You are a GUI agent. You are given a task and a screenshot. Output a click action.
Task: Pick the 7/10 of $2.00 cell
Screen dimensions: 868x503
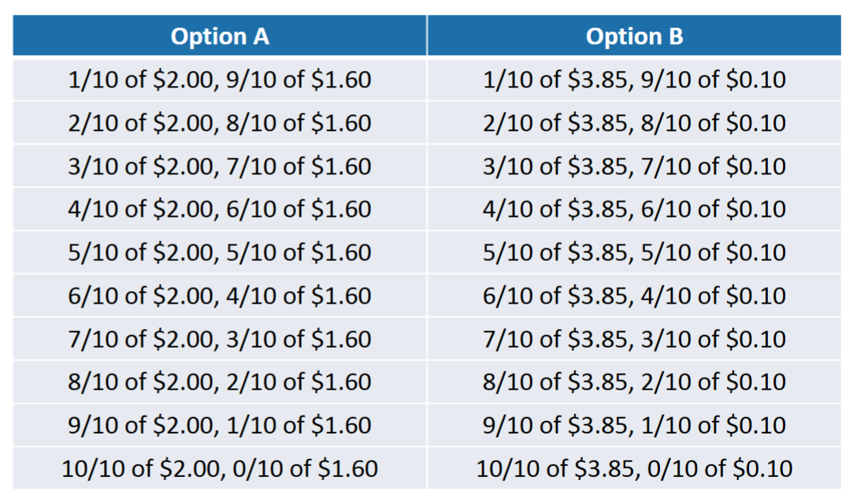click(220, 339)
